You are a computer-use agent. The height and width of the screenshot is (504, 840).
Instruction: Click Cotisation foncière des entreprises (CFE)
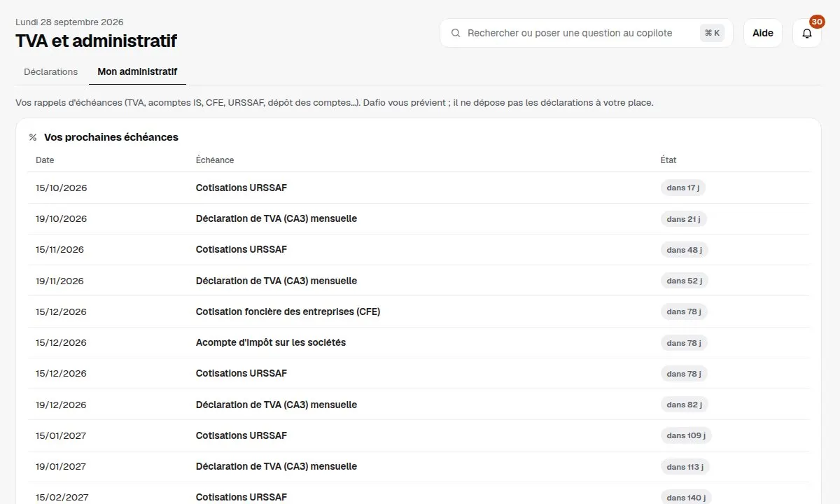[x=288, y=311]
